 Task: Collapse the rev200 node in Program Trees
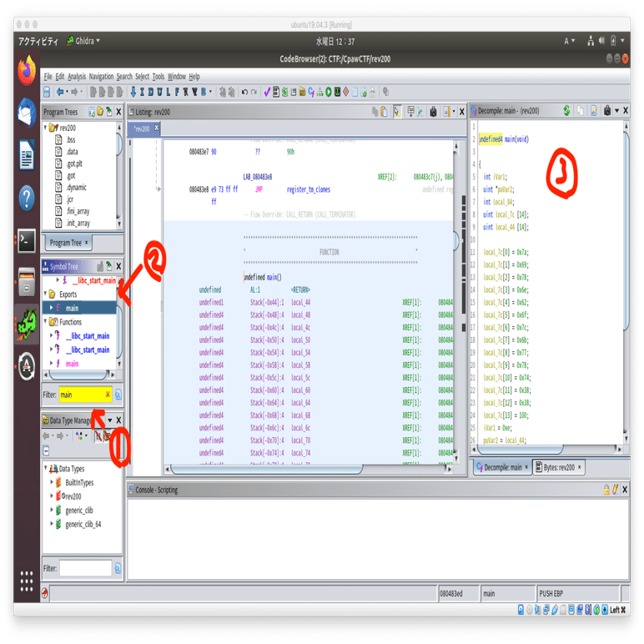46,128
